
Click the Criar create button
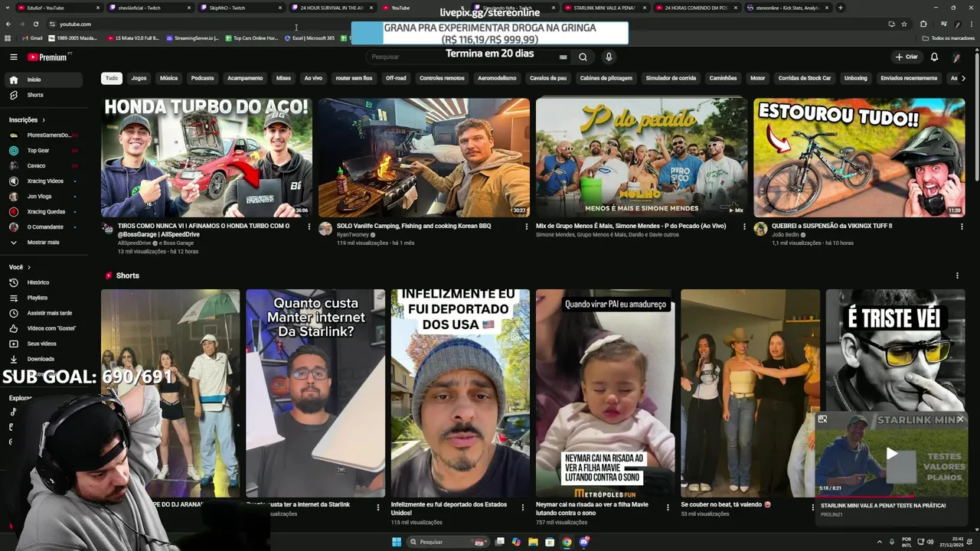click(906, 57)
